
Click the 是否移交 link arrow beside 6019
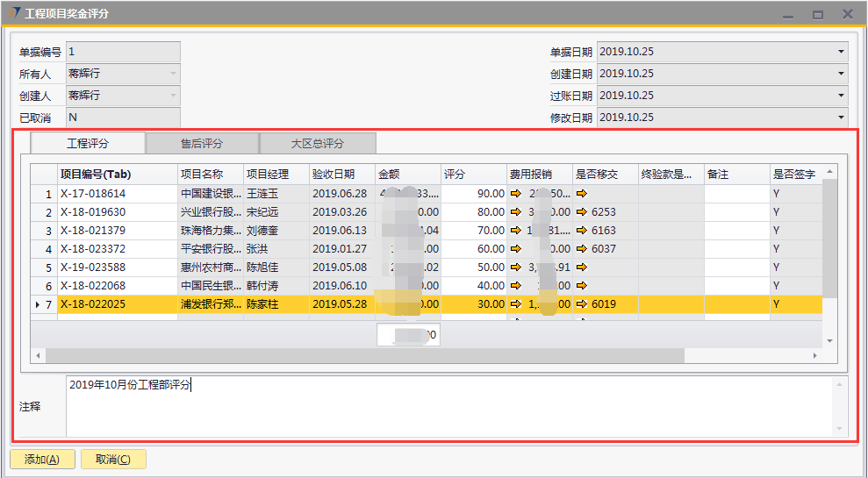581,304
